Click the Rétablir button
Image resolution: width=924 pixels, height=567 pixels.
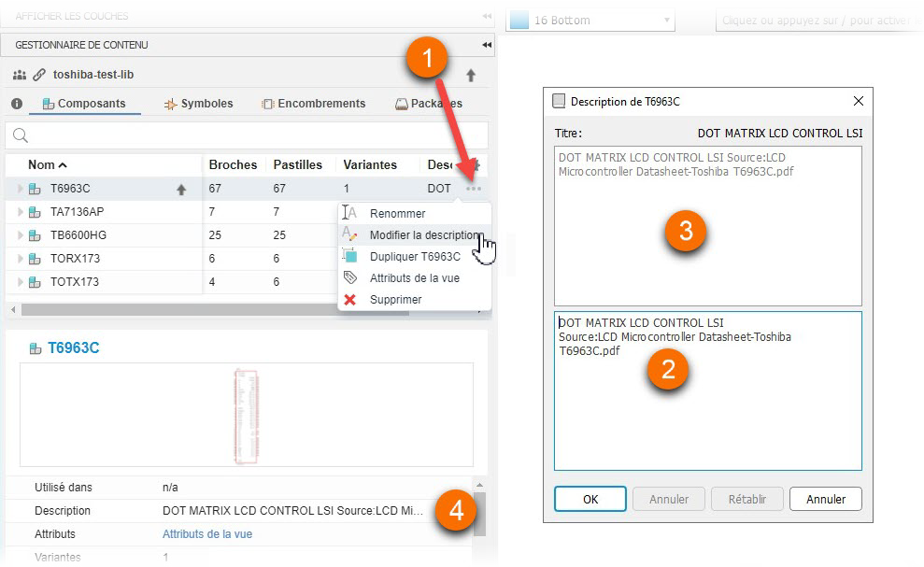point(747,499)
